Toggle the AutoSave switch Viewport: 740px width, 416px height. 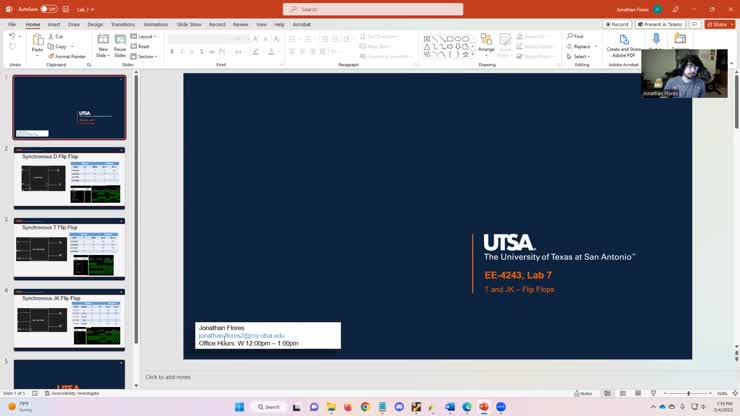[x=48, y=9]
